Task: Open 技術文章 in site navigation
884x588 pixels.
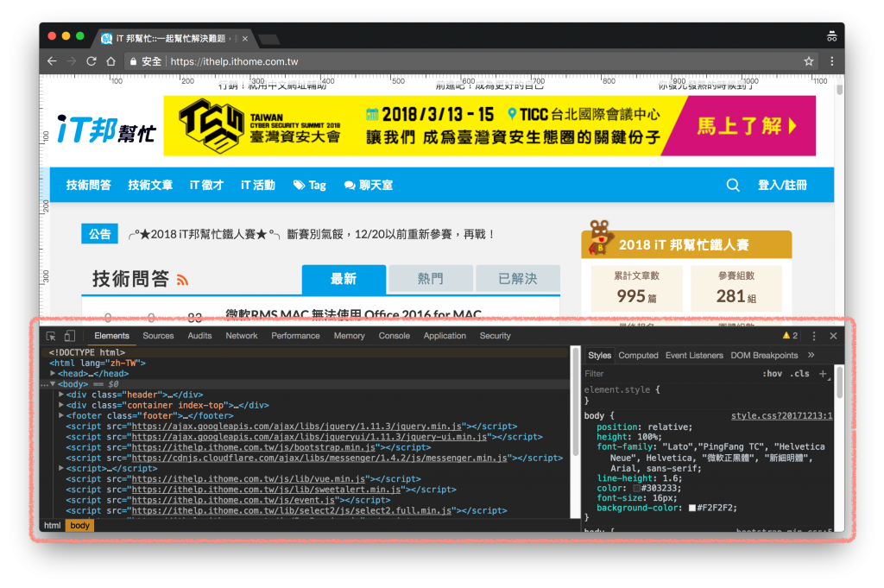Action: [x=150, y=185]
